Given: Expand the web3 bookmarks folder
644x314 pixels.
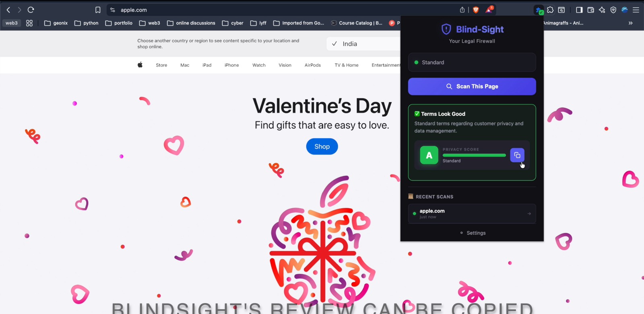Looking at the screenshot, I should [150, 23].
